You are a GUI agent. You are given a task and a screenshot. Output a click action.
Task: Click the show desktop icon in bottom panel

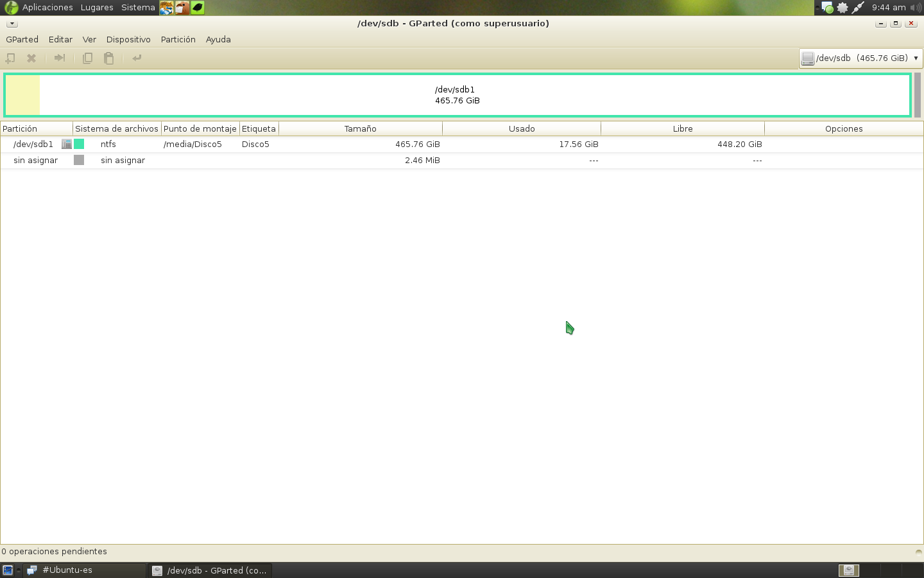[x=8, y=570]
